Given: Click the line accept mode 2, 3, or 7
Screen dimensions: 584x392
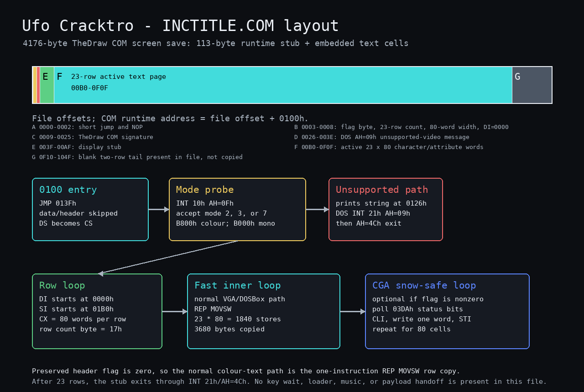Looking at the screenshot, I should (221, 213).
